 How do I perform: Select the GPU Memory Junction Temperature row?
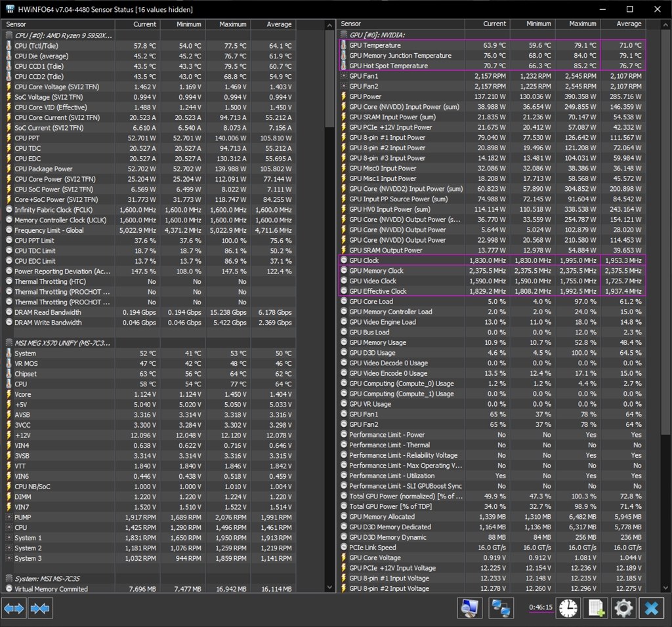coord(491,55)
